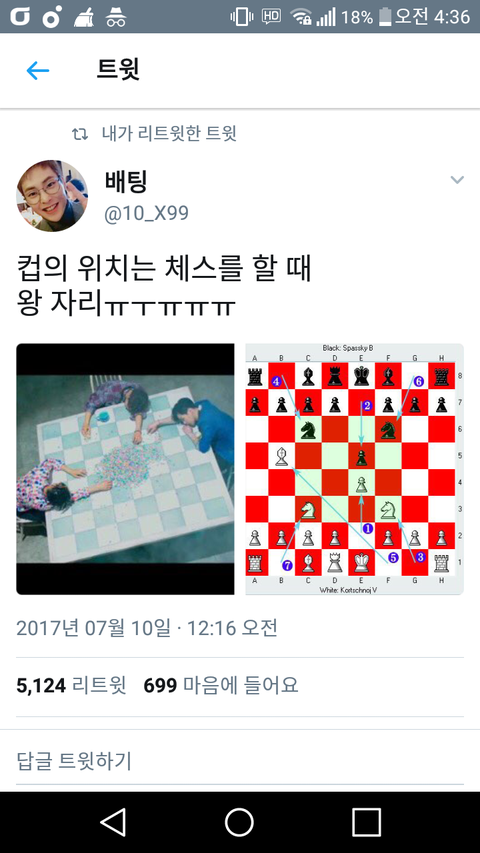This screenshot has width=480, height=853.
Task: Open the 699 마음에 들어요 list
Action: 221,685
